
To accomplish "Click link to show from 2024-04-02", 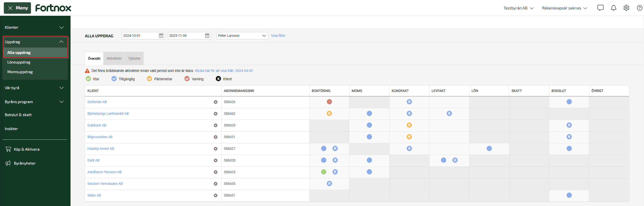I will (x=224, y=71).
